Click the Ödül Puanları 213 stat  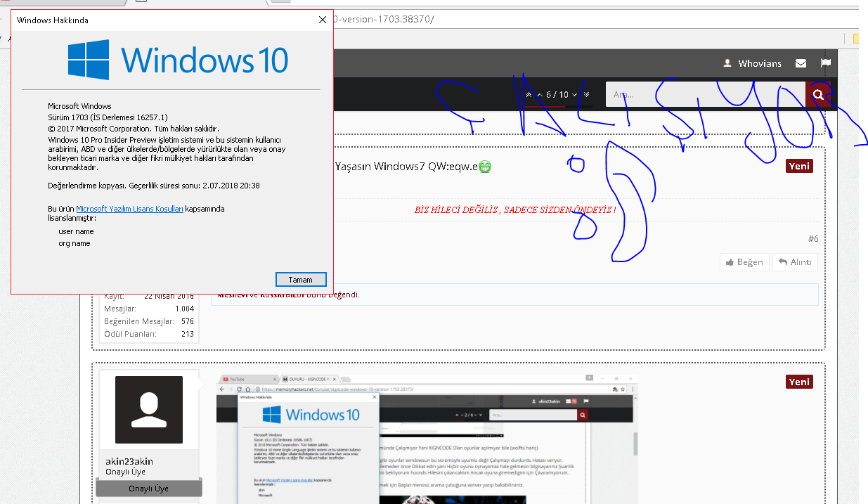[x=149, y=334]
